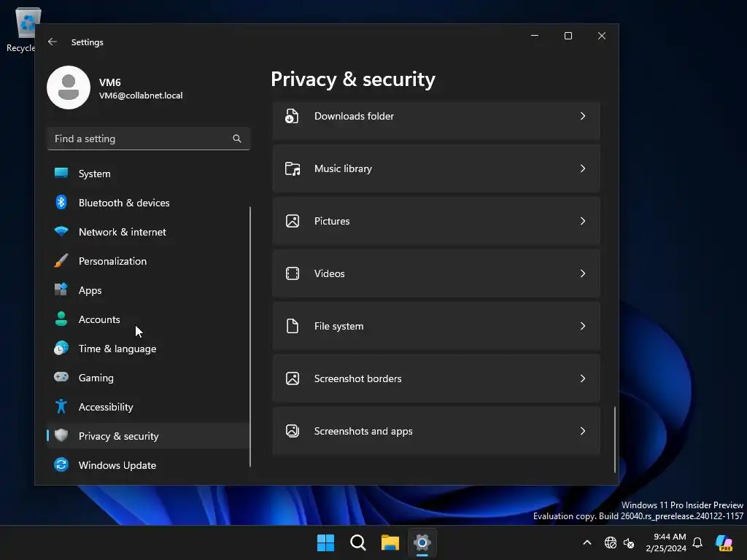Click the content pane vertical scrollbar
This screenshot has height=560, width=747.
614,439
